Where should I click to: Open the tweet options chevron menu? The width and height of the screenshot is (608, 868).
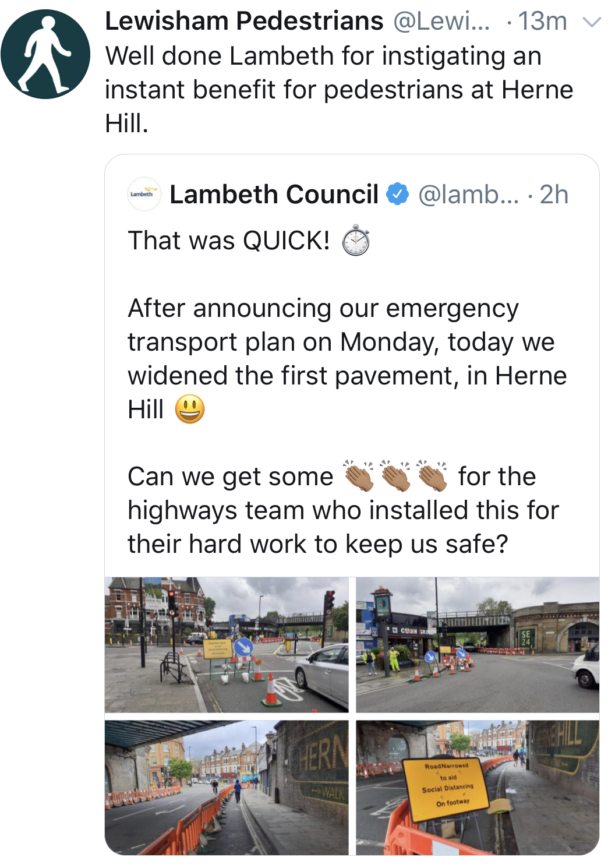(591, 23)
